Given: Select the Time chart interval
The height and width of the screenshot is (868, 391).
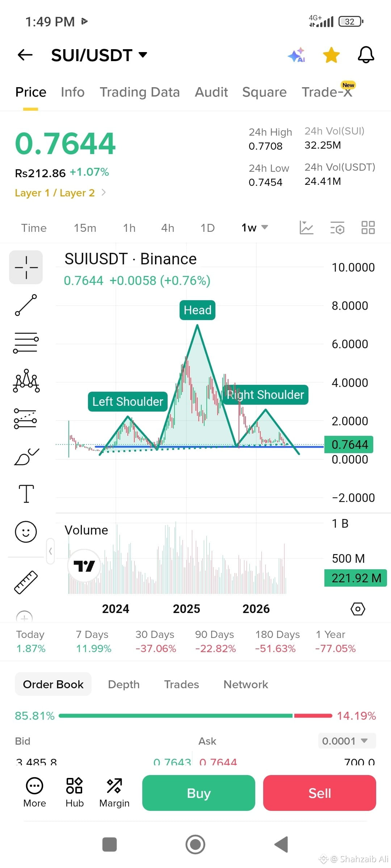Looking at the screenshot, I should click(x=34, y=228).
